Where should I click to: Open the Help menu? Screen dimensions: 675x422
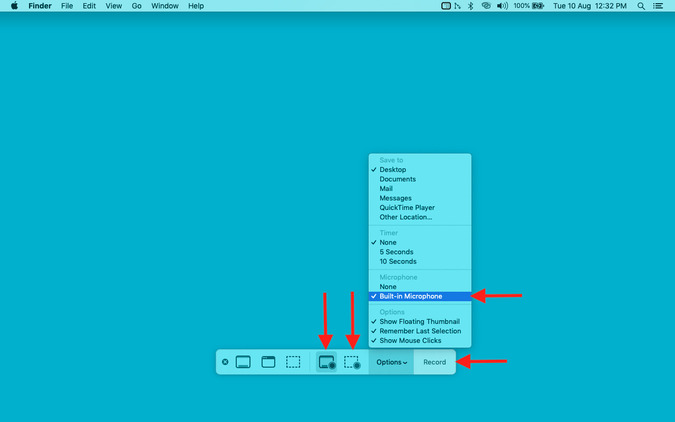[196, 6]
